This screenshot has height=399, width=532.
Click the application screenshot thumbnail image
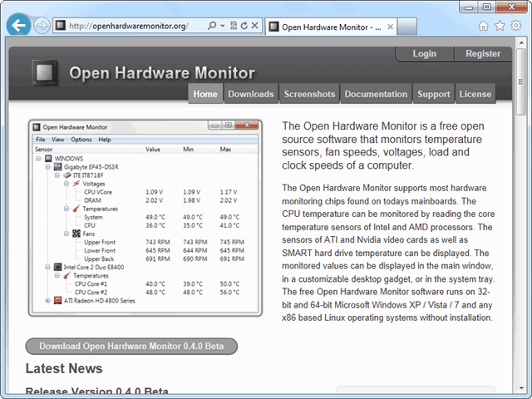tap(146, 218)
